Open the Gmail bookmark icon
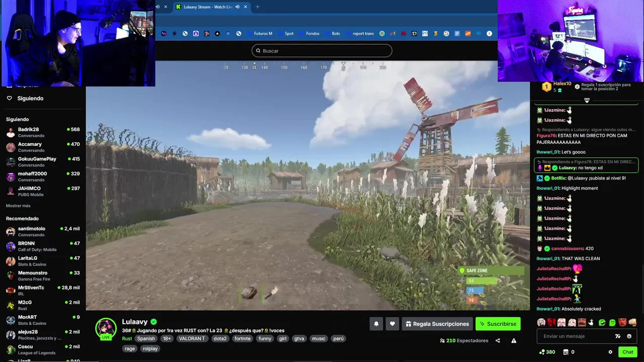This screenshot has width=644, height=362. pyautogui.click(x=392, y=34)
